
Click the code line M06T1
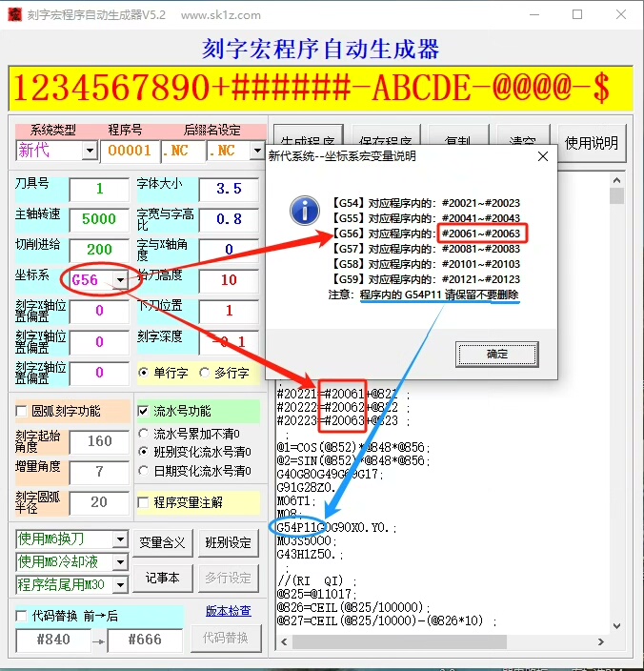click(296, 500)
